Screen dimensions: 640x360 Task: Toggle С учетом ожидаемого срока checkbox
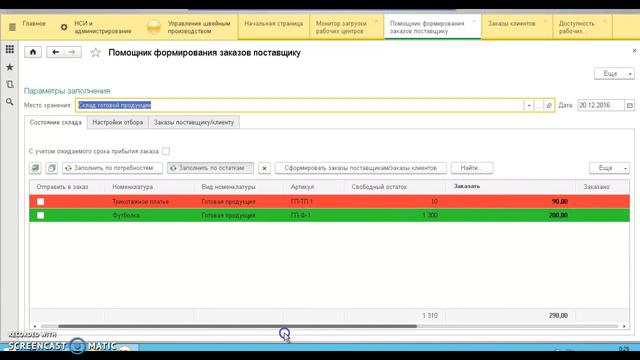[x=166, y=151]
